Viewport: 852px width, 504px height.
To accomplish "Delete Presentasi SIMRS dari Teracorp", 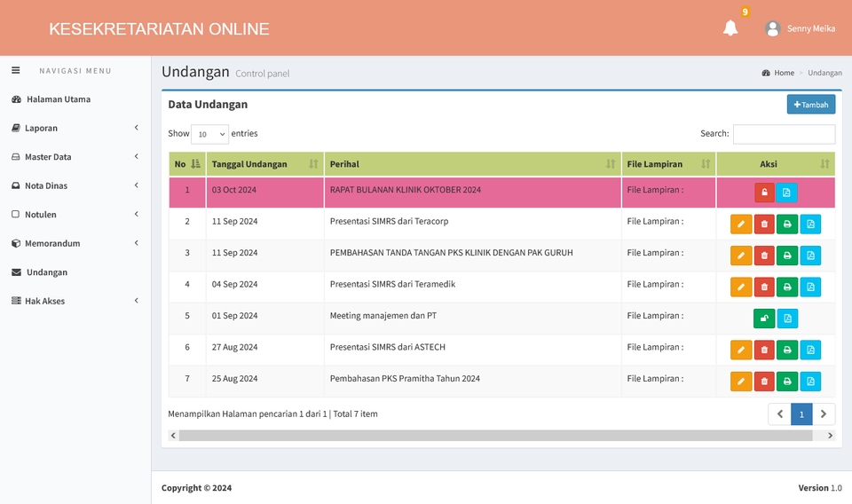I will pyautogui.click(x=764, y=224).
